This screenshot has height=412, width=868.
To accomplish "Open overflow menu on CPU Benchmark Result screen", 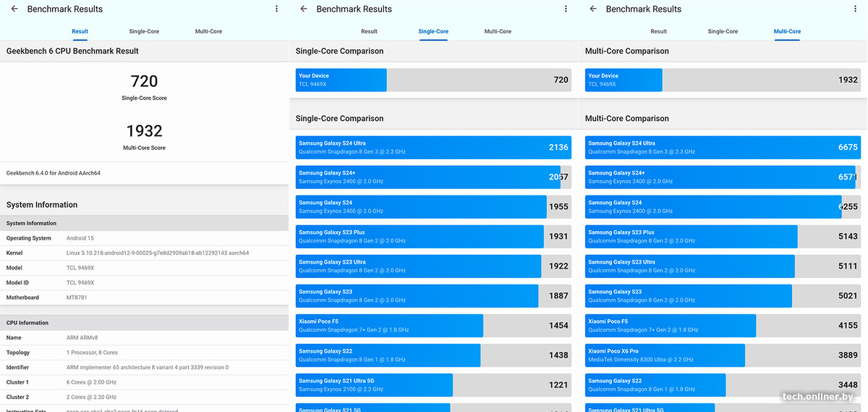I will coord(276,9).
